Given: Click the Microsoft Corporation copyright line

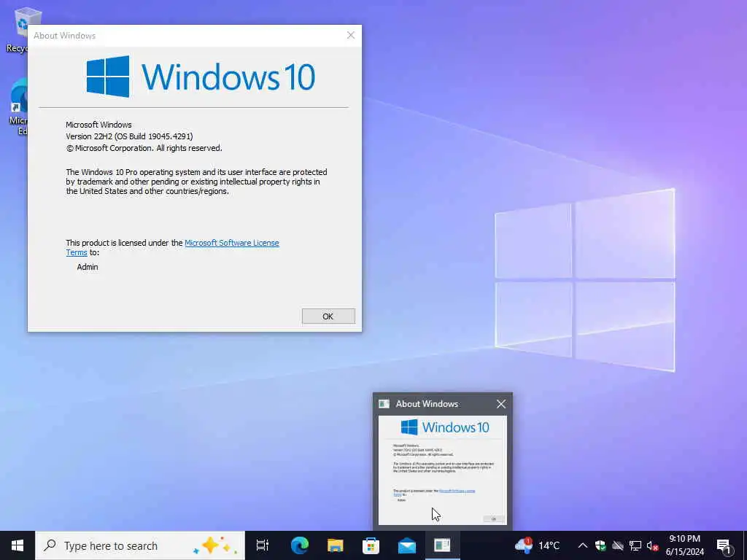Looking at the screenshot, I should [x=144, y=148].
